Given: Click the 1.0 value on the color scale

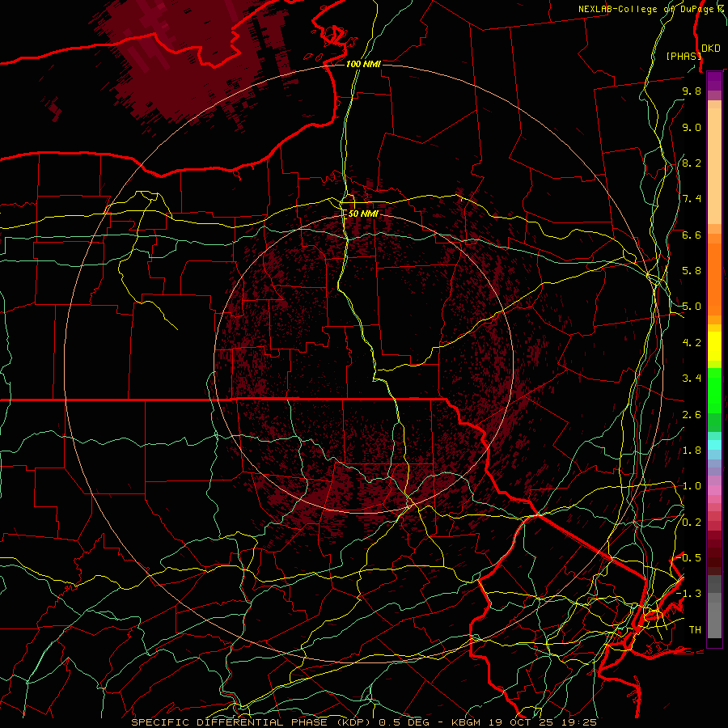Looking at the screenshot, I should point(692,486).
